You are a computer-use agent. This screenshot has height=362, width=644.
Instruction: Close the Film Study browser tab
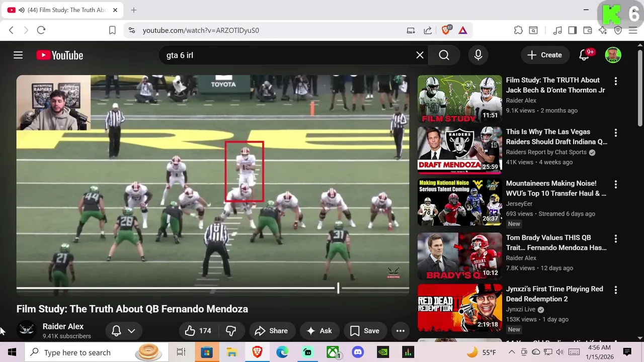pos(115,10)
